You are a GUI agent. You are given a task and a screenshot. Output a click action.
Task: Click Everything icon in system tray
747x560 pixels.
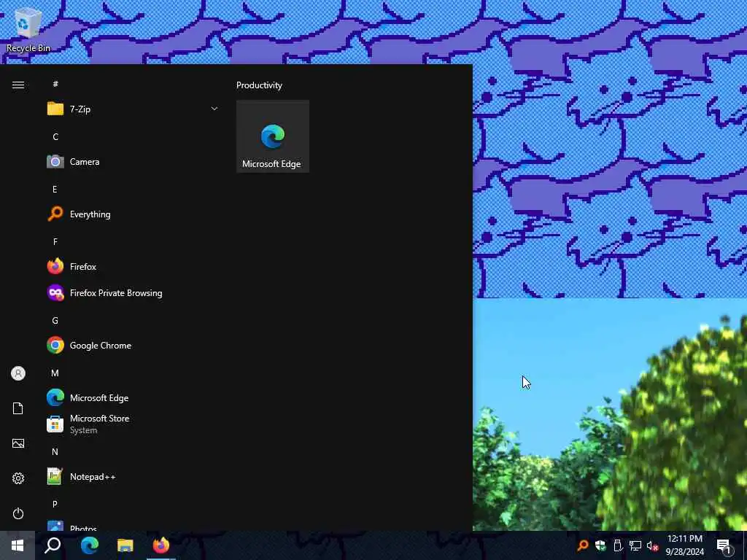coord(583,545)
